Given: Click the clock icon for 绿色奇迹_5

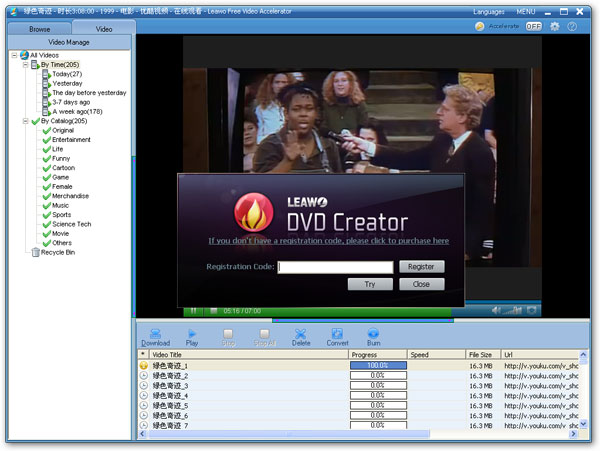Looking at the screenshot, I should [x=143, y=405].
